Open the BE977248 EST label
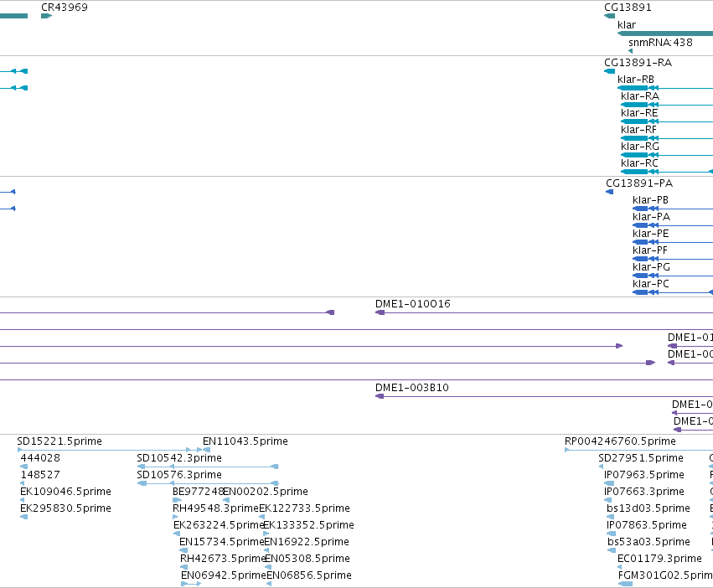Screen dimensions: 713x588 point(198,492)
